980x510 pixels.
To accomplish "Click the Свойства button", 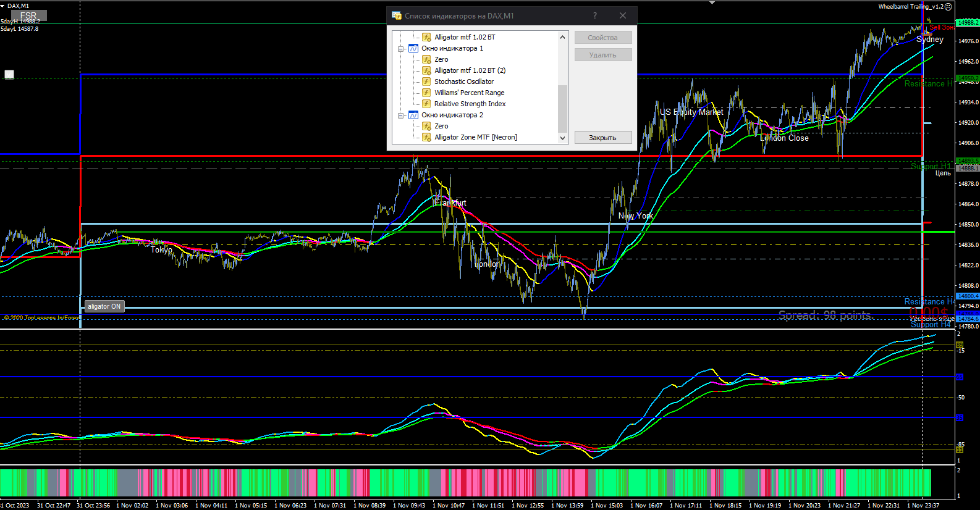I will coord(602,38).
